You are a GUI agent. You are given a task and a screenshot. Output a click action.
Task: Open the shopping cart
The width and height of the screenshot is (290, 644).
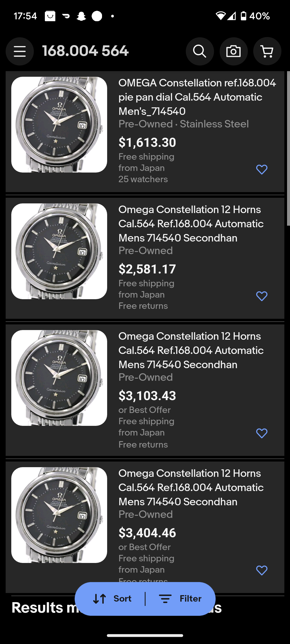pos(267,51)
